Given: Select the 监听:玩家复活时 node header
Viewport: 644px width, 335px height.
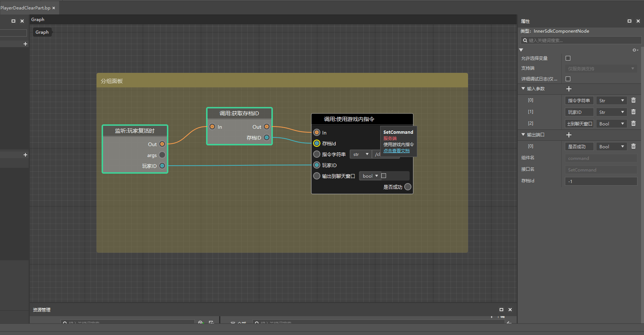Looking at the screenshot, I should pos(135,131).
